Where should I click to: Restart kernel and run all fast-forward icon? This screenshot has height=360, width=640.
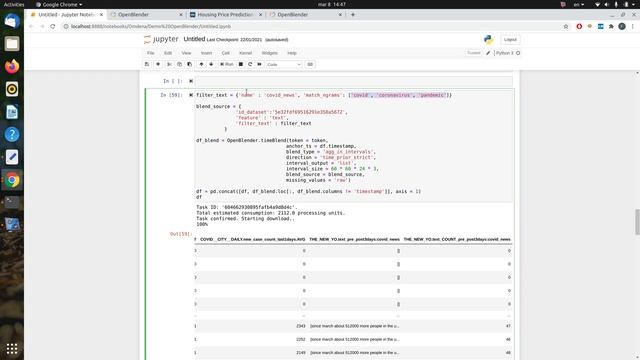[260, 64]
